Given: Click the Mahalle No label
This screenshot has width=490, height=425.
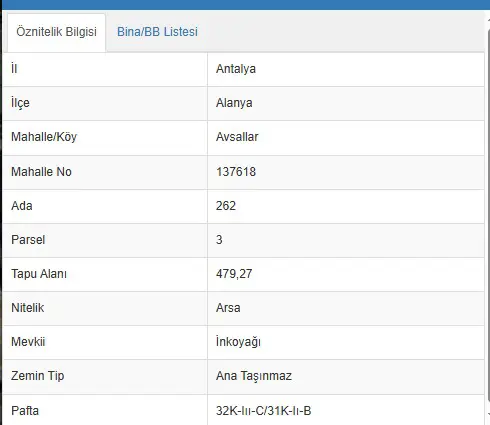Looking at the screenshot, I should pos(41,172).
